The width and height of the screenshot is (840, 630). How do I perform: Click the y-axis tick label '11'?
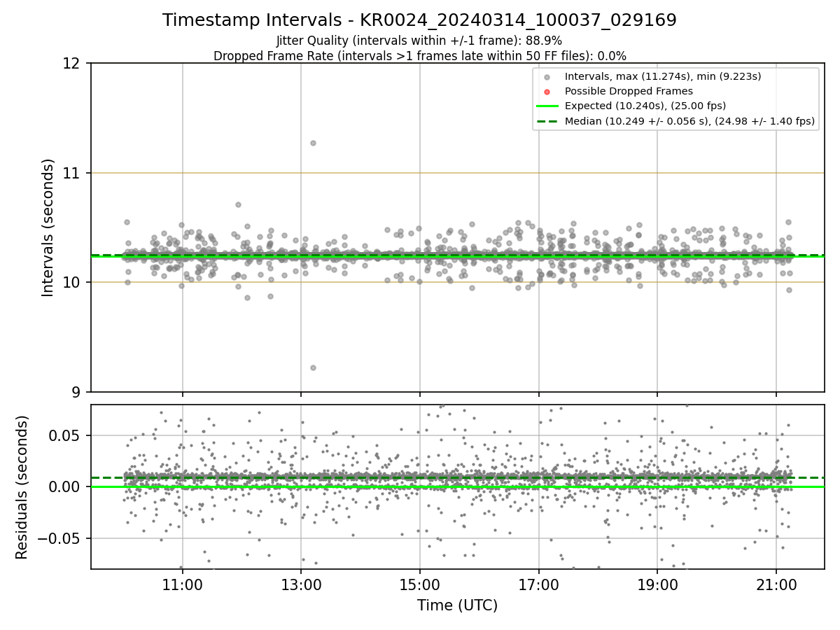tap(73, 173)
